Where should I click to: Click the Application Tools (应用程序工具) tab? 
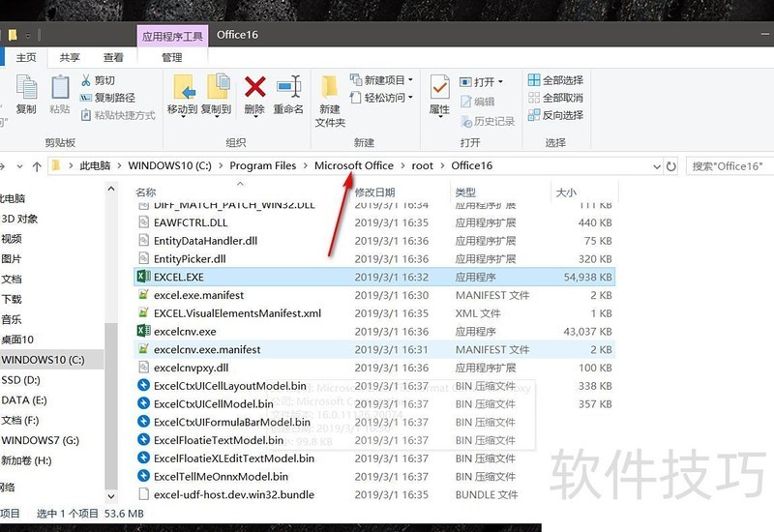tap(172, 36)
